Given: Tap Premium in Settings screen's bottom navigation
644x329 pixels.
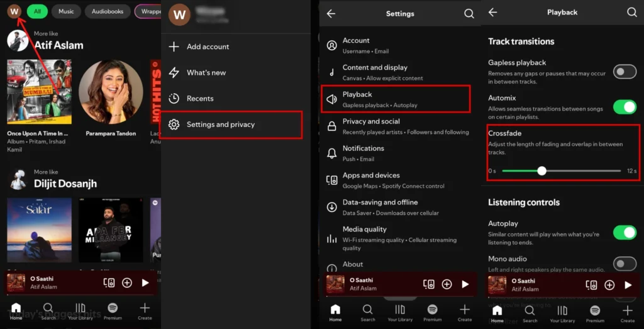Looking at the screenshot, I should pyautogui.click(x=432, y=313).
